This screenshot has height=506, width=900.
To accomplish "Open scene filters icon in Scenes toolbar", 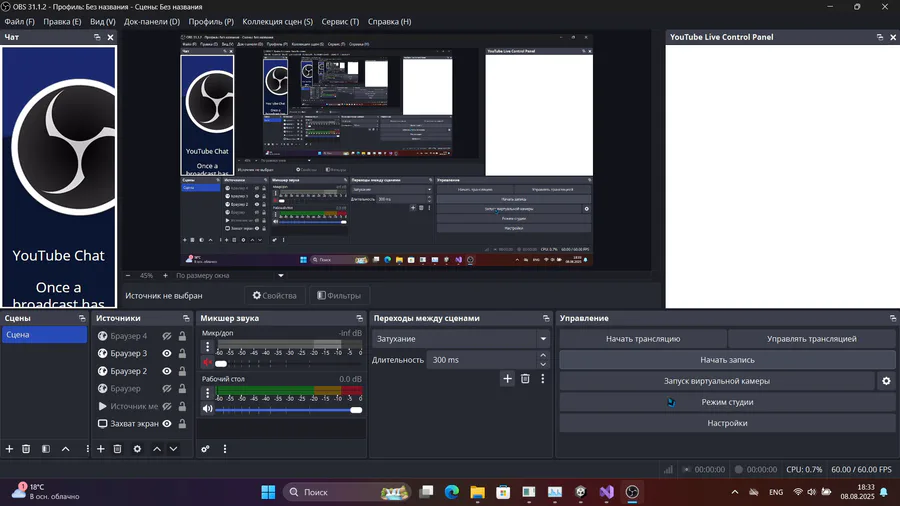I will pos(46,449).
